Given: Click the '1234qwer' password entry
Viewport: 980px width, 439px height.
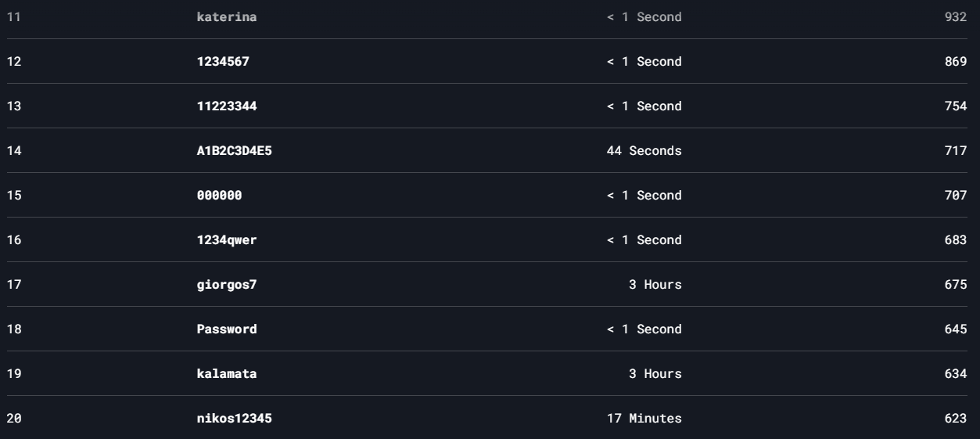Looking at the screenshot, I should (226, 239).
